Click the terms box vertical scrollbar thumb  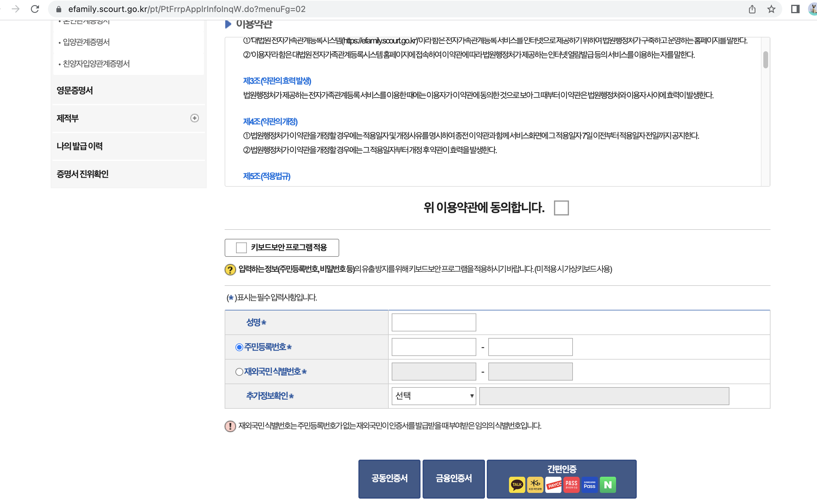(x=765, y=60)
